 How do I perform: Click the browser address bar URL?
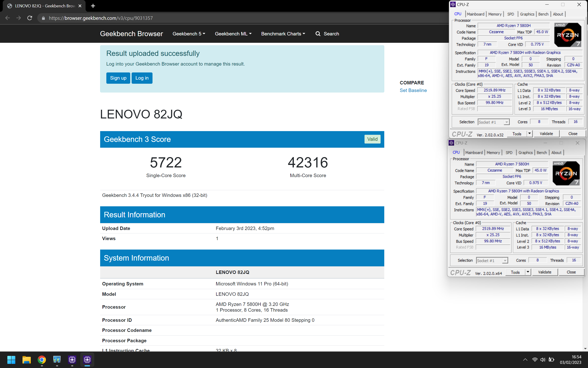pos(101,18)
